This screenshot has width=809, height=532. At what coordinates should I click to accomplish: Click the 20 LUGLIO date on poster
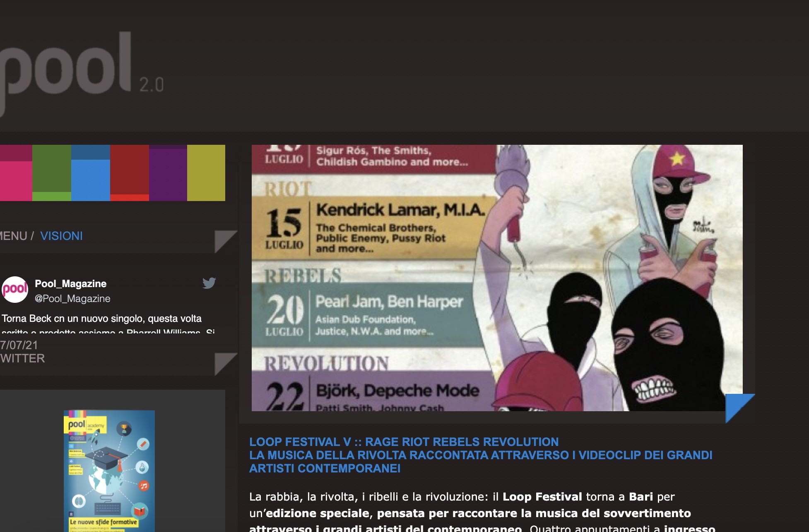click(284, 316)
